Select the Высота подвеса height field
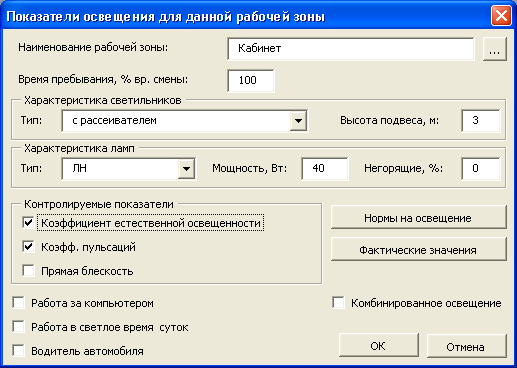 [x=481, y=120]
